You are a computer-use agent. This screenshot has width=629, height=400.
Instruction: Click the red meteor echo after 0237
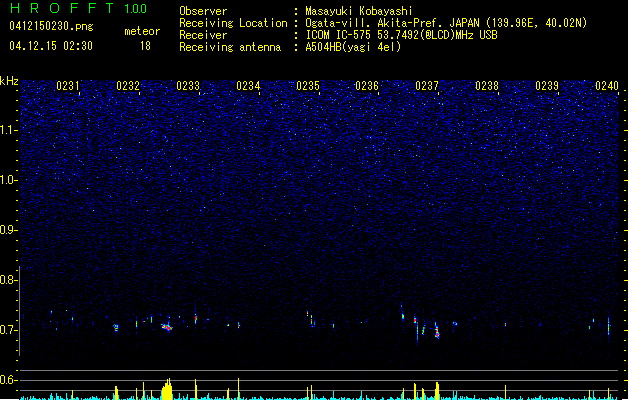(437, 331)
